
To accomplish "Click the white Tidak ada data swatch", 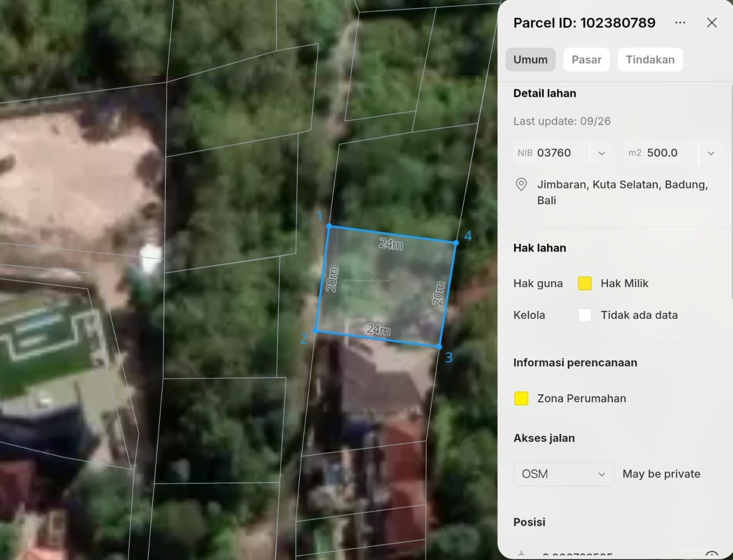I will (x=585, y=315).
